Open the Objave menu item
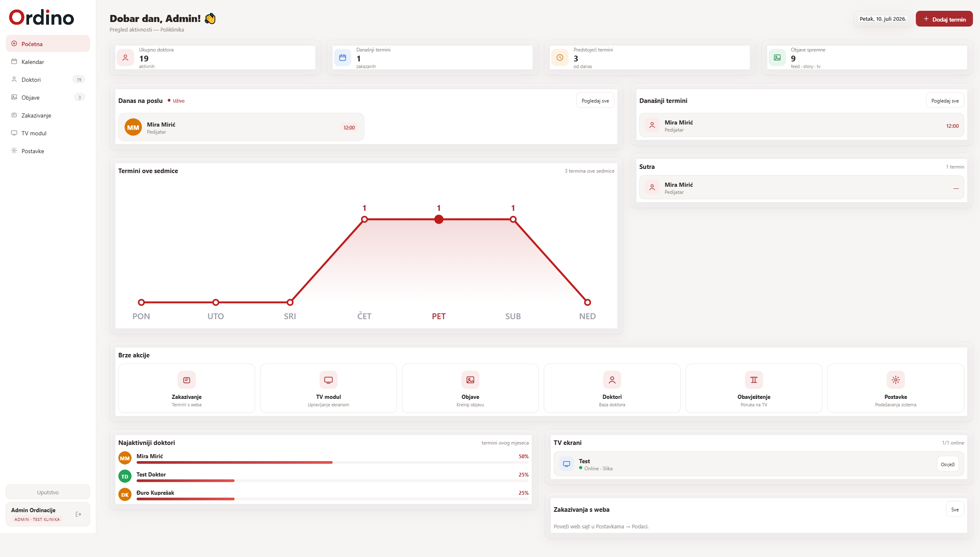This screenshot has width=980, height=557. click(x=48, y=97)
